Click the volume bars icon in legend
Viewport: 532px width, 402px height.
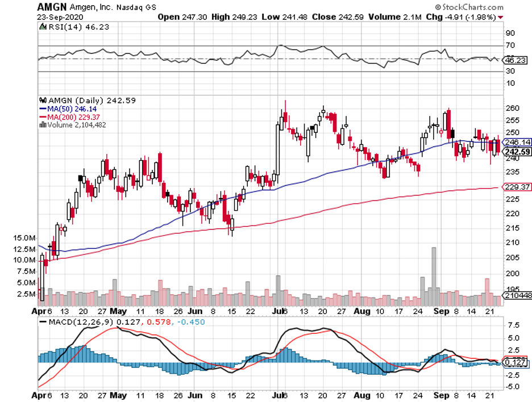43,125
